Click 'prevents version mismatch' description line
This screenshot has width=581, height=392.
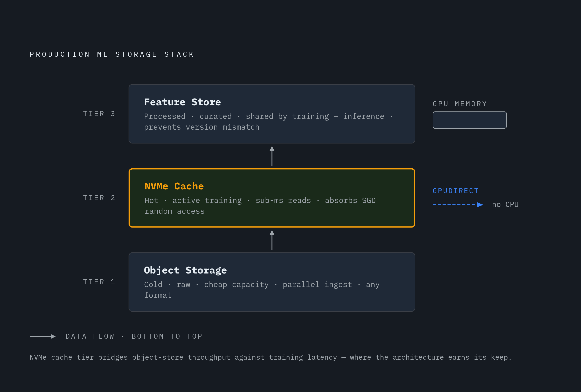(x=202, y=127)
